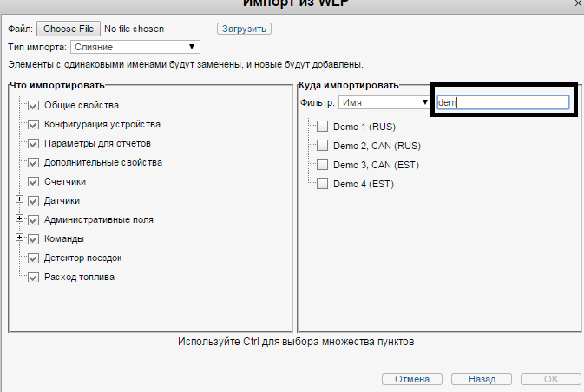Check the Demo 1 (RUS) checkbox
The height and width of the screenshot is (392, 584).
[323, 126]
